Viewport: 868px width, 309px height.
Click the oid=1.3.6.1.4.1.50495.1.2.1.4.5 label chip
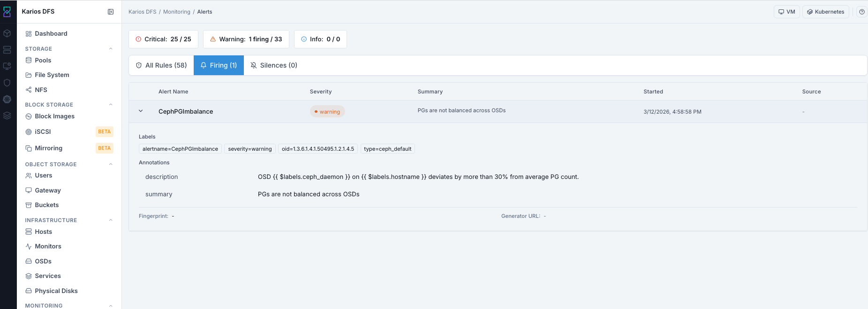(318, 149)
